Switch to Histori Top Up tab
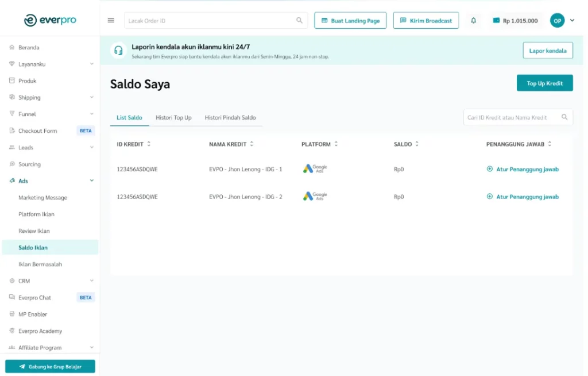 click(173, 118)
